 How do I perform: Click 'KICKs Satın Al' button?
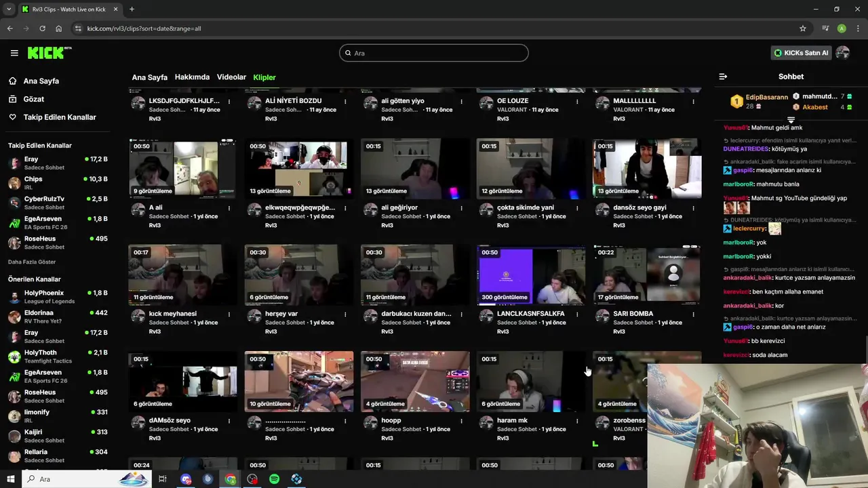(x=802, y=53)
